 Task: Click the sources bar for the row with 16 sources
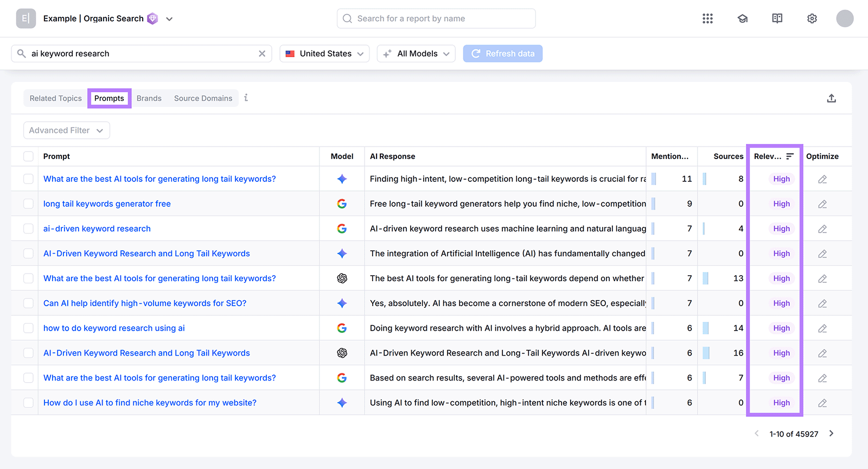point(706,353)
